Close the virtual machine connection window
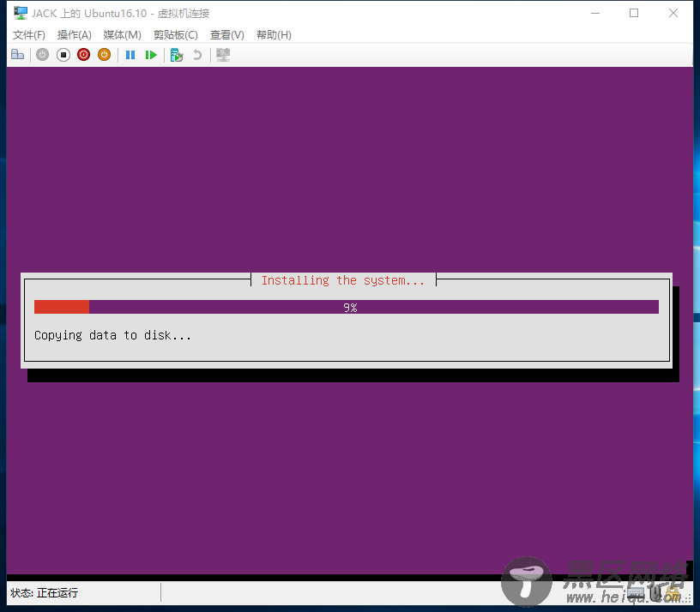Image resolution: width=700 pixels, height=612 pixels. click(x=673, y=14)
